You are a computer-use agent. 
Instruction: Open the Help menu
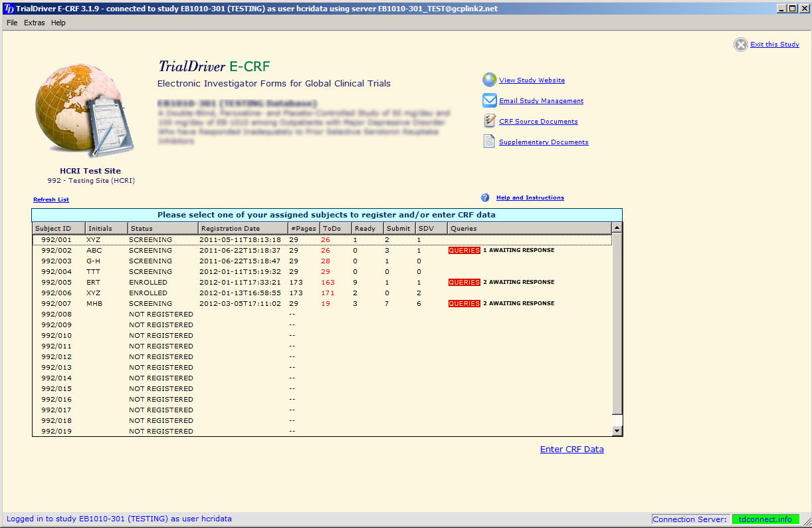click(58, 23)
